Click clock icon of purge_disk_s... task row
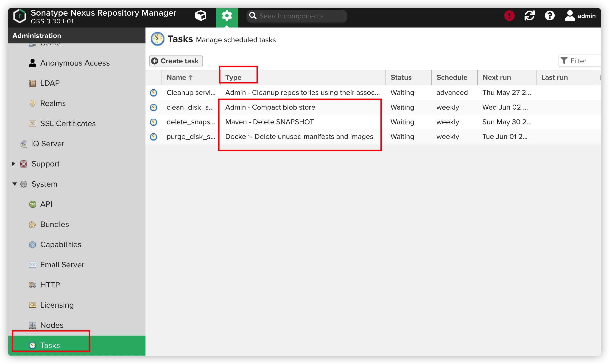The height and width of the screenshot is (364, 609). point(154,137)
